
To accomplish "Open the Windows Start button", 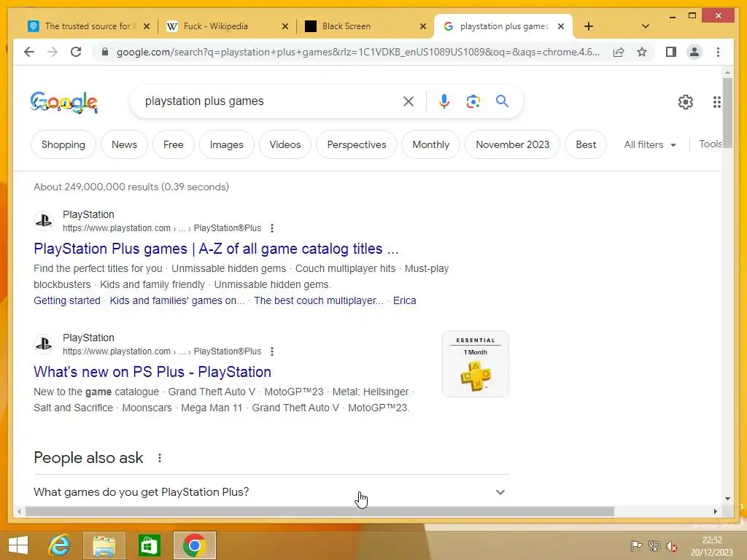I will tap(18, 545).
